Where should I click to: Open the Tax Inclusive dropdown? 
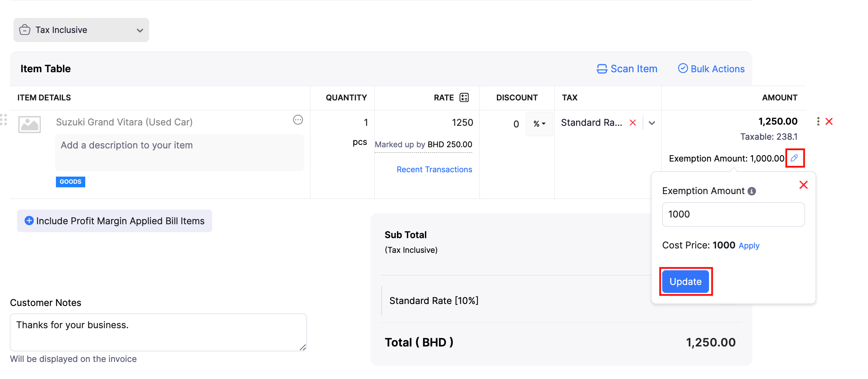[81, 30]
